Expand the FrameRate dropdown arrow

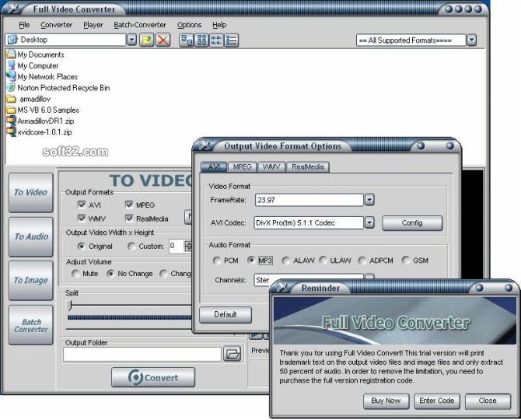click(369, 200)
